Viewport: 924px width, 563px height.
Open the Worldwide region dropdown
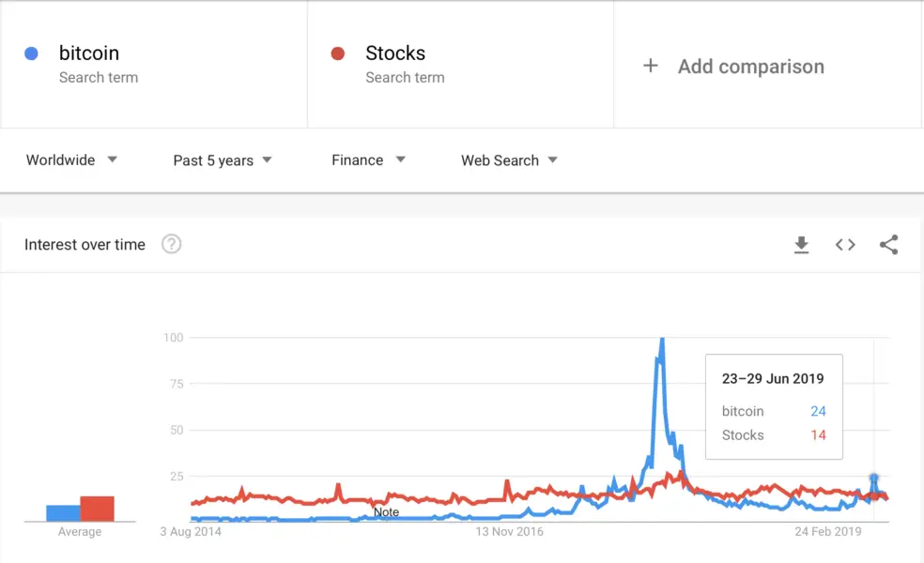coord(71,160)
